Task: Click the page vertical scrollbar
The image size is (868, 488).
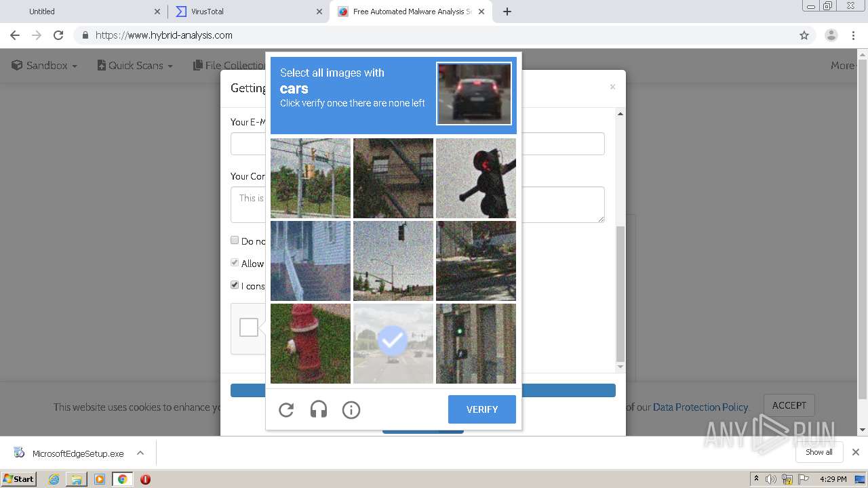Action: 862,229
